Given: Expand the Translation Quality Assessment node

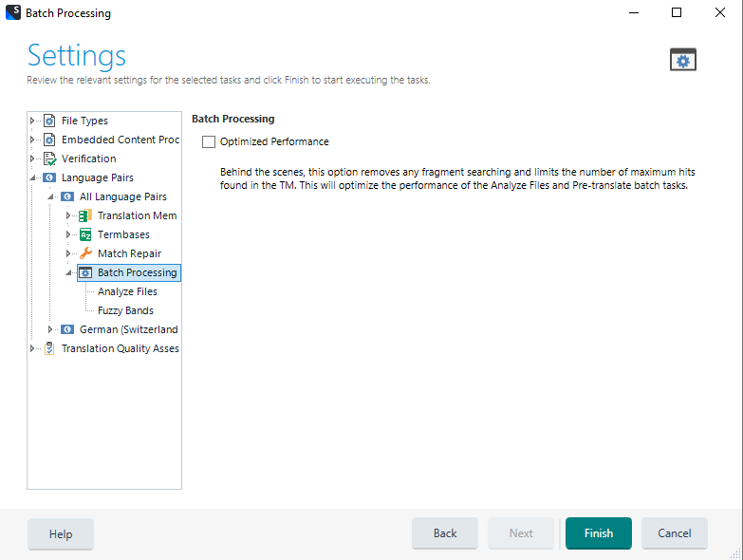Looking at the screenshot, I should (32, 348).
